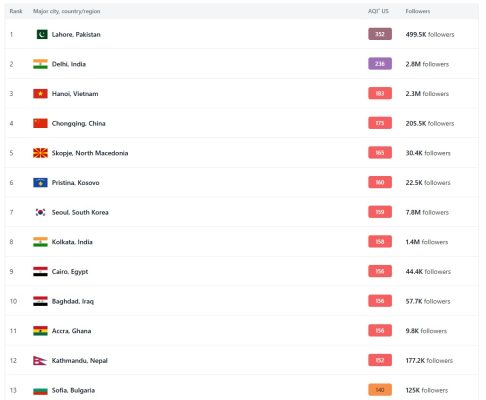486x400 pixels.
Task: Click the AQI US column header
Action: click(x=378, y=11)
